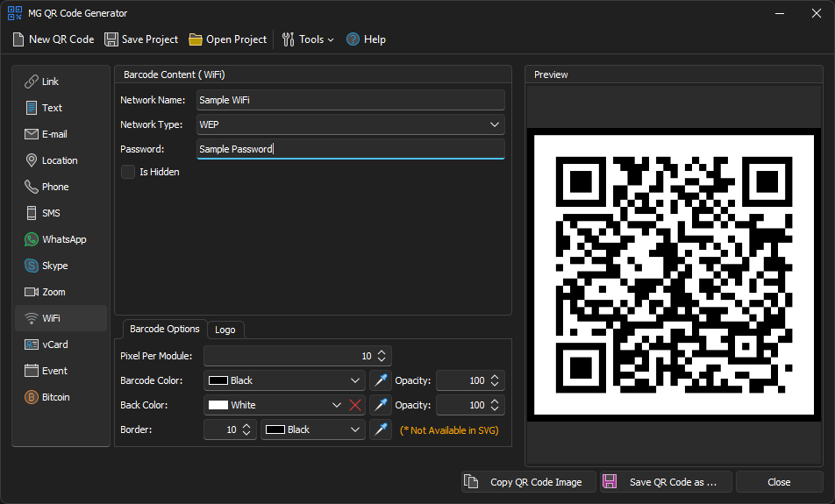This screenshot has height=504, width=835.
Task: Open the Network Type dropdown
Action: tap(351, 124)
